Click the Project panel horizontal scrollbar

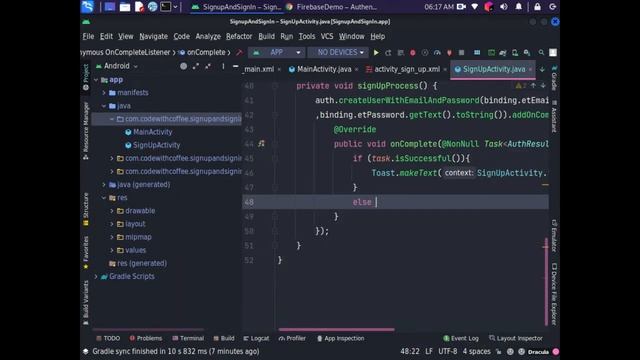click(x=148, y=329)
